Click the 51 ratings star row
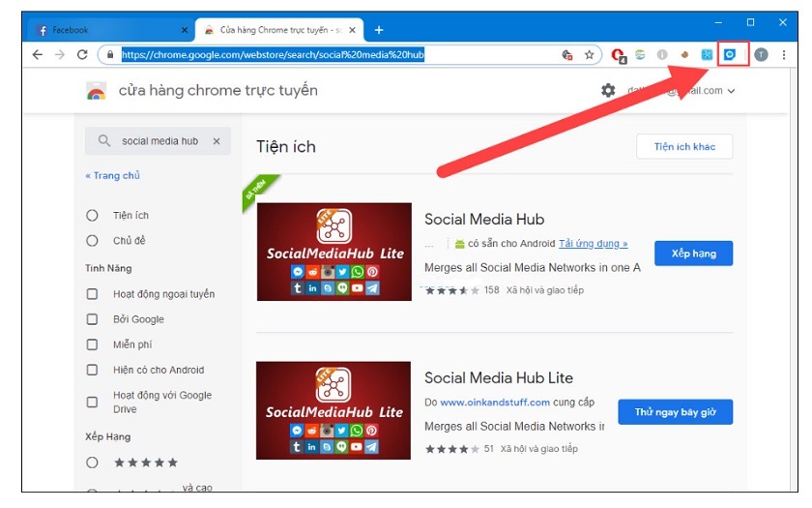Screen dimensions: 812x508 [452, 449]
